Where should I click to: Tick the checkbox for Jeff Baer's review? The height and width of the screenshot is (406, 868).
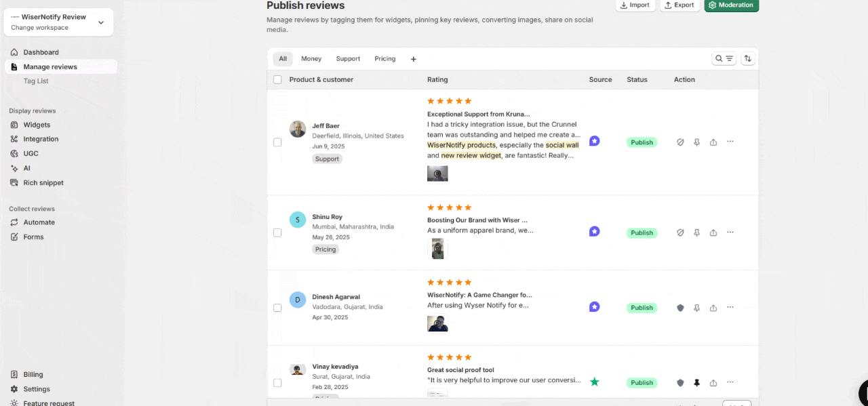pyautogui.click(x=277, y=142)
